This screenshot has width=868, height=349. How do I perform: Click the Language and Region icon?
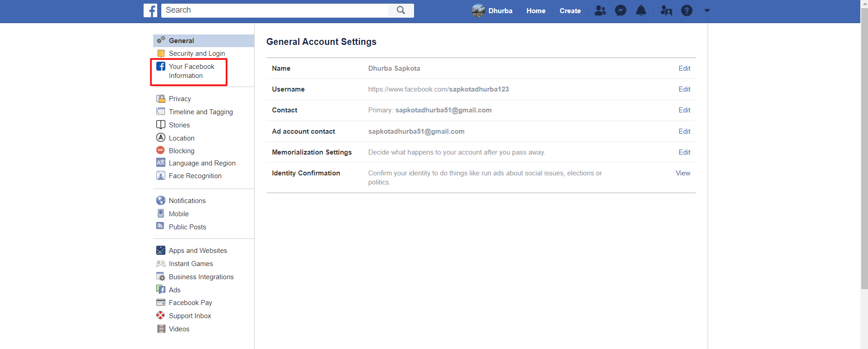161,163
